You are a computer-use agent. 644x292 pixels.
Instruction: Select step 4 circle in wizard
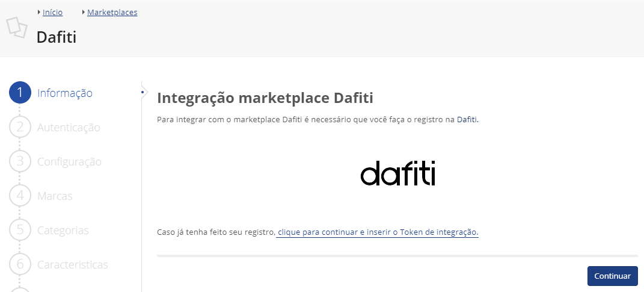coord(20,195)
